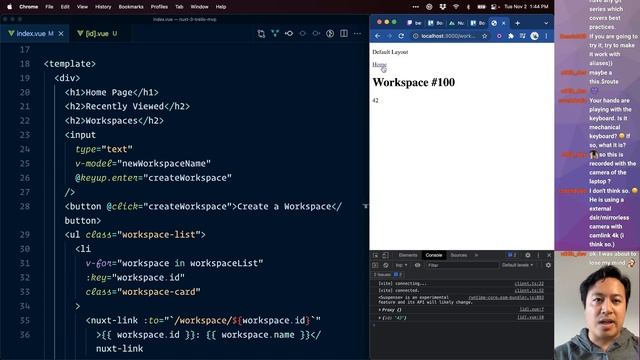Click the console live expression eye icon
This screenshot has width=640, height=360.
418,265
